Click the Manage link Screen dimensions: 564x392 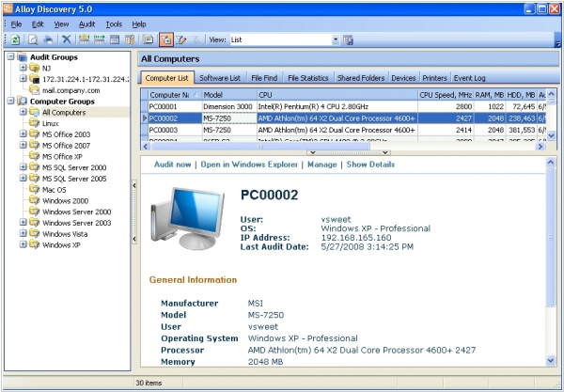[321, 165]
